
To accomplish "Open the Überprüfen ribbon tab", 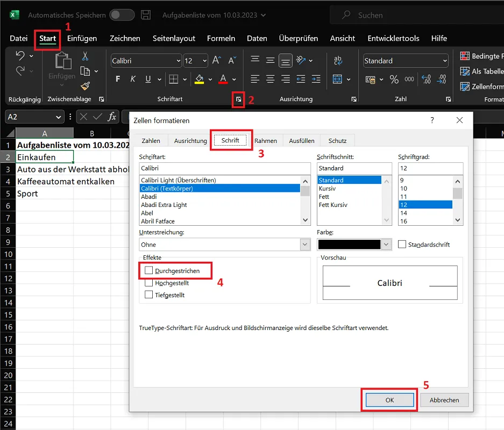I will (x=299, y=38).
